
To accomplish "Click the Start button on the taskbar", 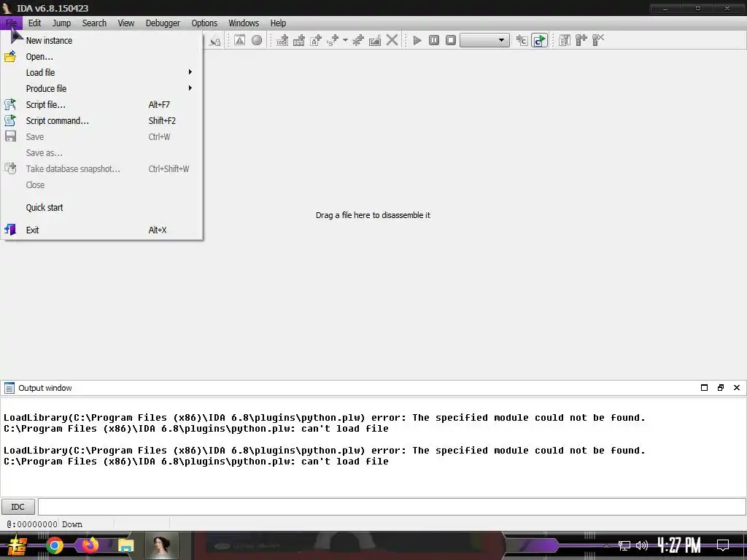I will (18, 545).
